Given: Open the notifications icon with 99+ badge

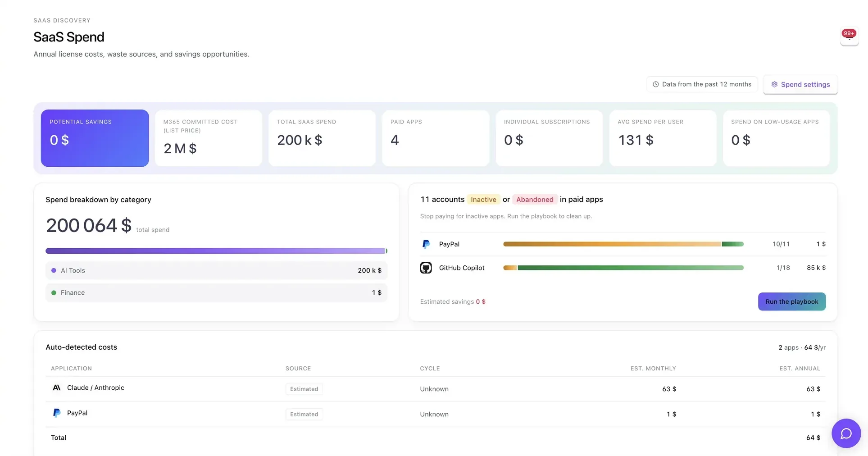Looking at the screenshot, I should tap(849, 36).
